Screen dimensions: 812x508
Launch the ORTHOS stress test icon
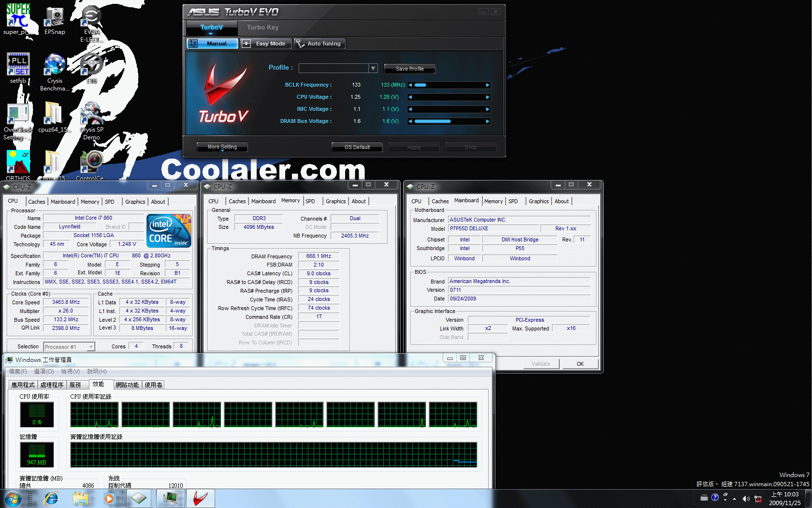[17, 162]
